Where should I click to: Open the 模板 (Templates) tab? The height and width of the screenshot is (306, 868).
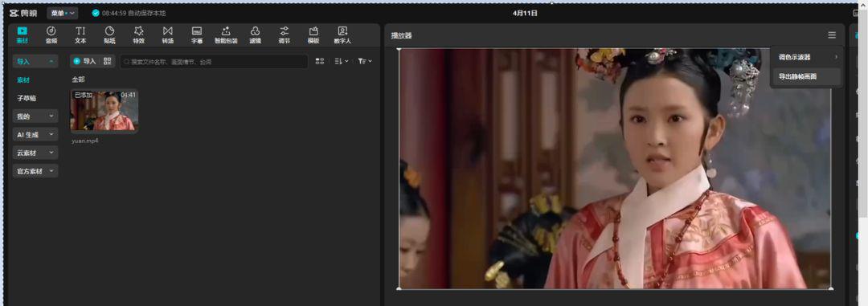[x=313, y=35]
